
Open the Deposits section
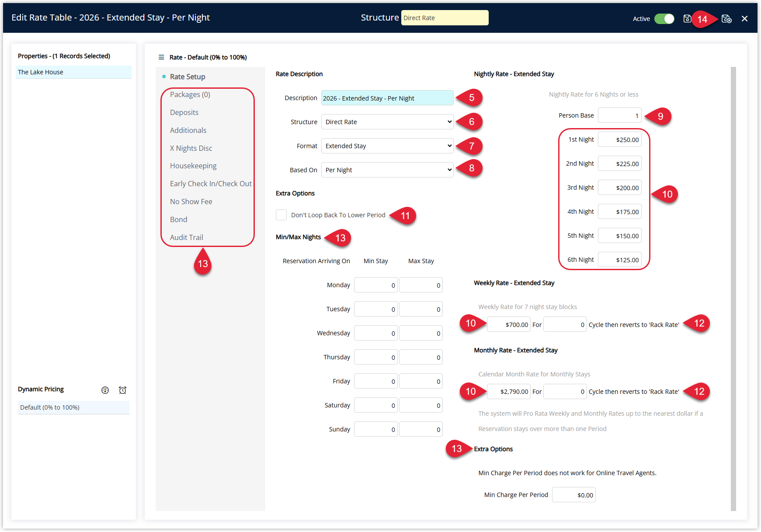pos(184,112)
